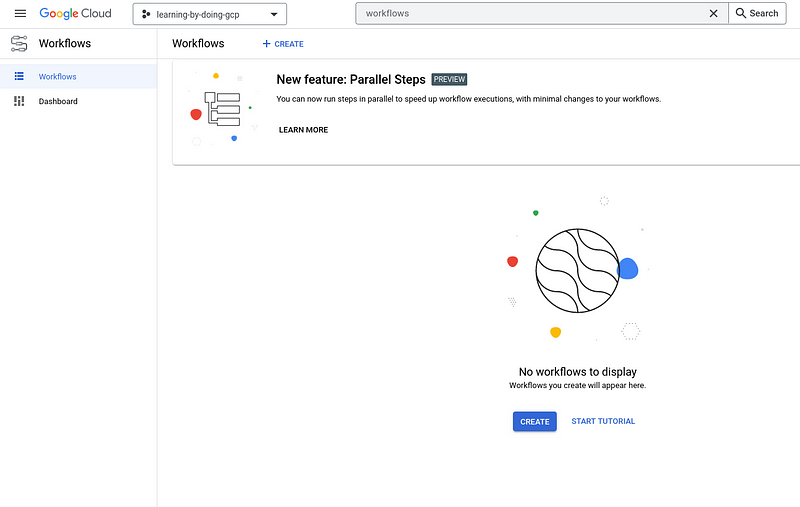Click the New feature: Parallel Steps title
Image resolution: width=800 pixels, height=507 pixels.
pyautogui.click(x=351, y=80)
